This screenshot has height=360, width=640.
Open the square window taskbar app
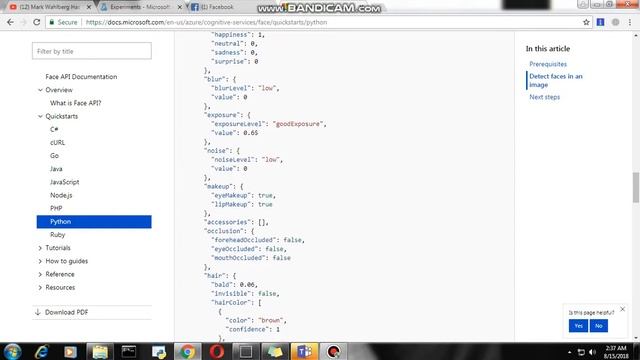tap(246, 351)
